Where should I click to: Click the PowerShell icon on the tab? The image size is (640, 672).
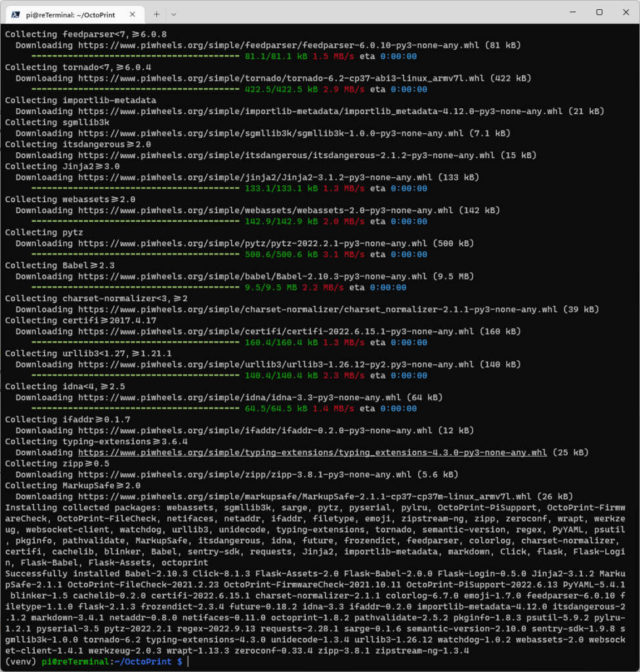[x=16, y=14]
